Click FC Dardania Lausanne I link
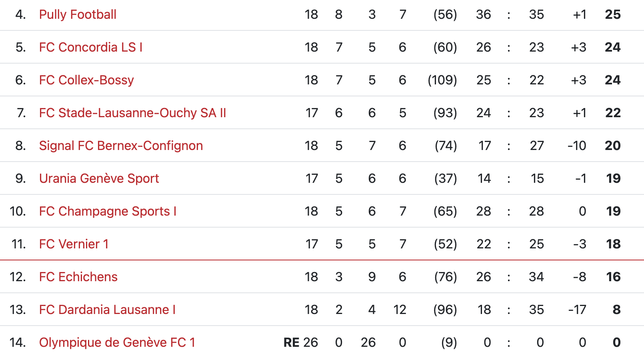The height and width of the screenshot is (356, 644). (107, 310)
